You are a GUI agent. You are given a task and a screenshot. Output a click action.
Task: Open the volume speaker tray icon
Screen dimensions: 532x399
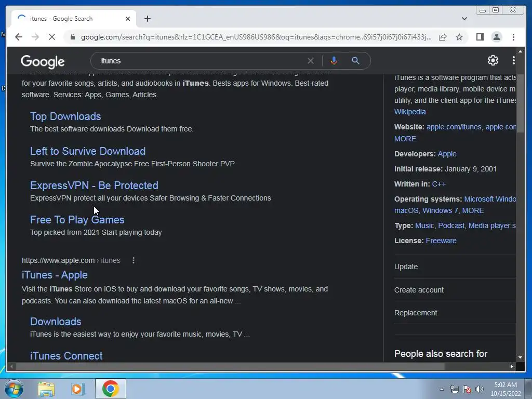pos(480,389)
